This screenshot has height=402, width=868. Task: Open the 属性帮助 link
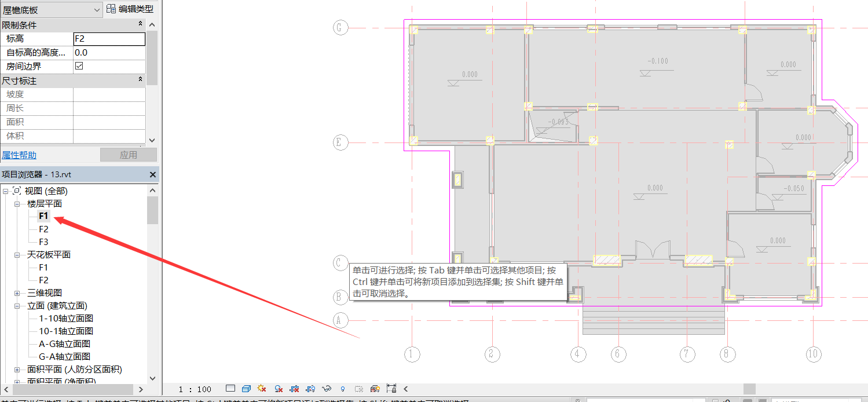19,155
